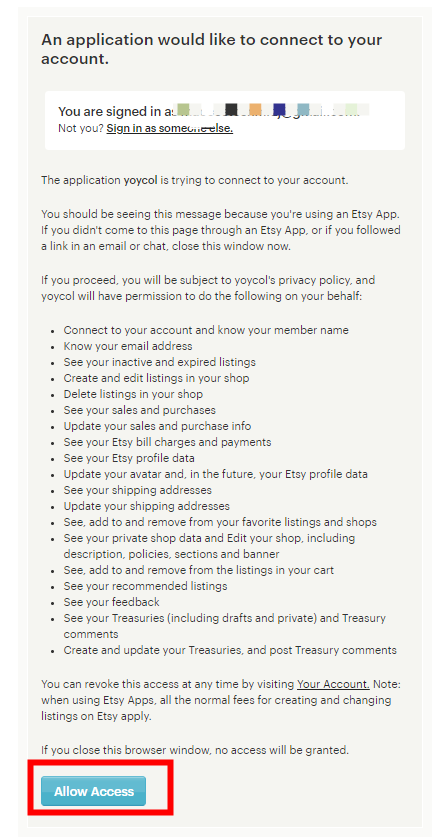Click the bold yoycol application name
Viewport: 447px width, 840px height.
[x=140, y=180]
